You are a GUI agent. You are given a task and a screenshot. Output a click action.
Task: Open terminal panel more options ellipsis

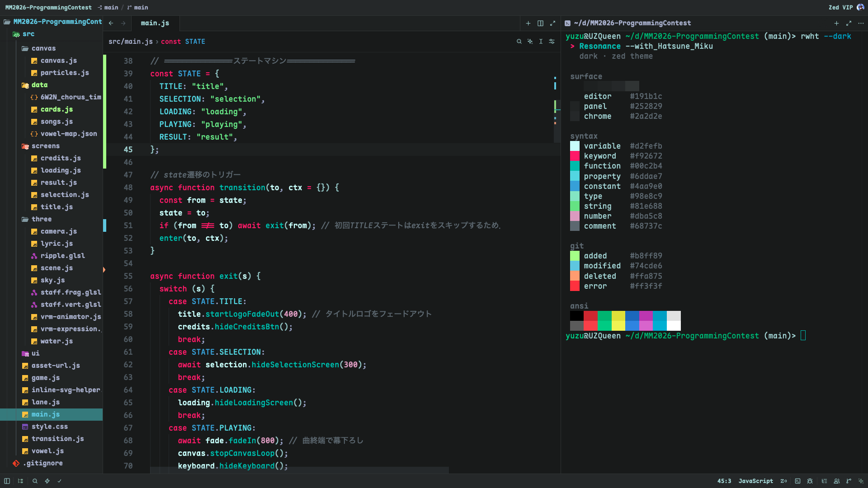pos(861,23)
